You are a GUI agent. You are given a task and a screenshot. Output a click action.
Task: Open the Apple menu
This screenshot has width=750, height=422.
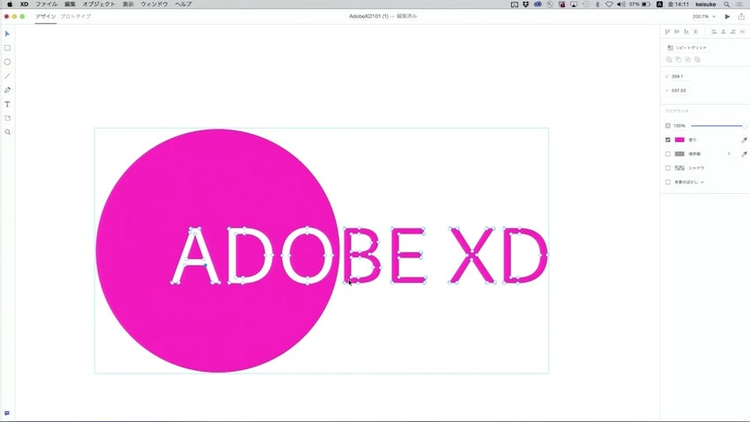[10, 4]
